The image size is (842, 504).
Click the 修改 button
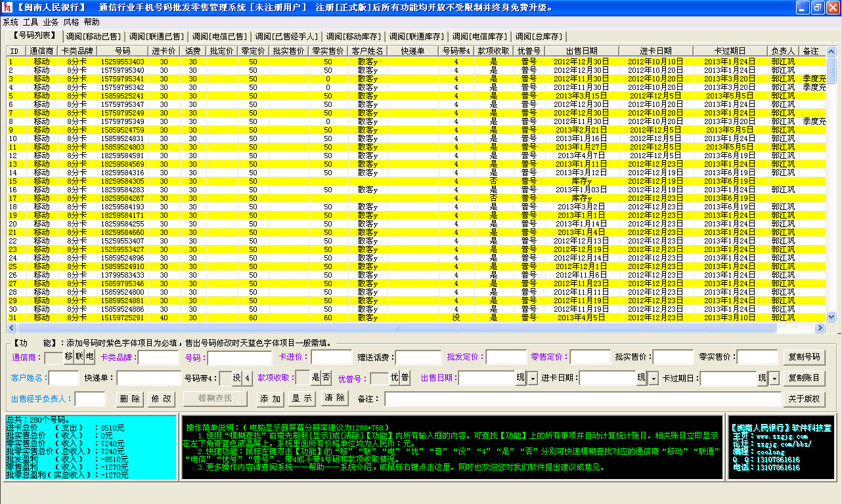point(162,399)
